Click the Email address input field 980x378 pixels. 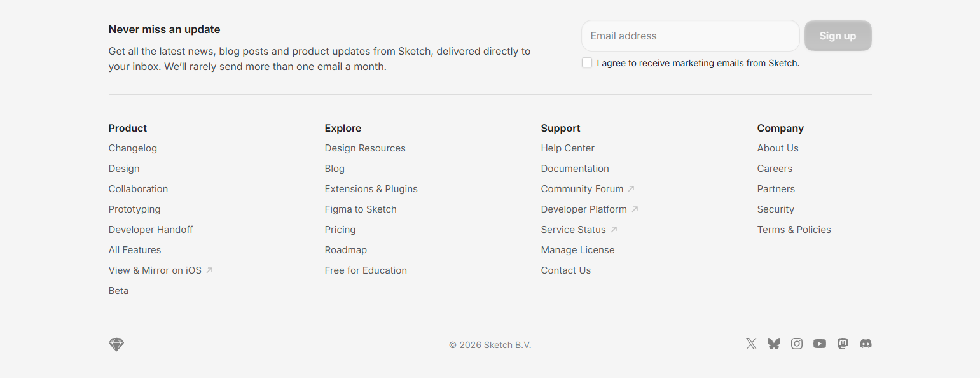pos(690,36)
